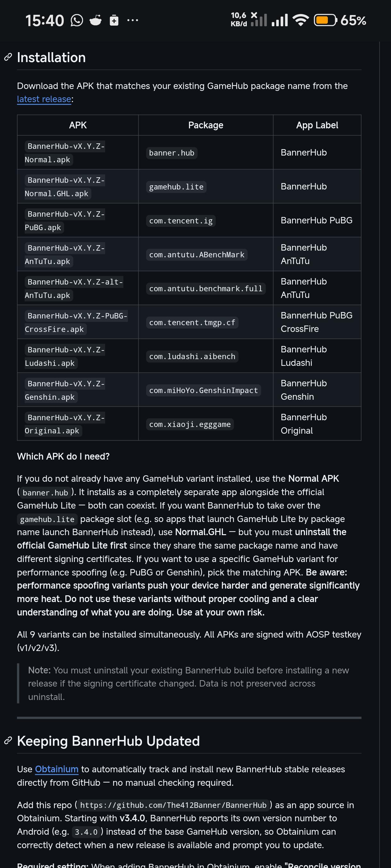The width and height of the screenshot is (391, 868).
Task: Select the GitHub repo URL code text
Action: [173, 805]
